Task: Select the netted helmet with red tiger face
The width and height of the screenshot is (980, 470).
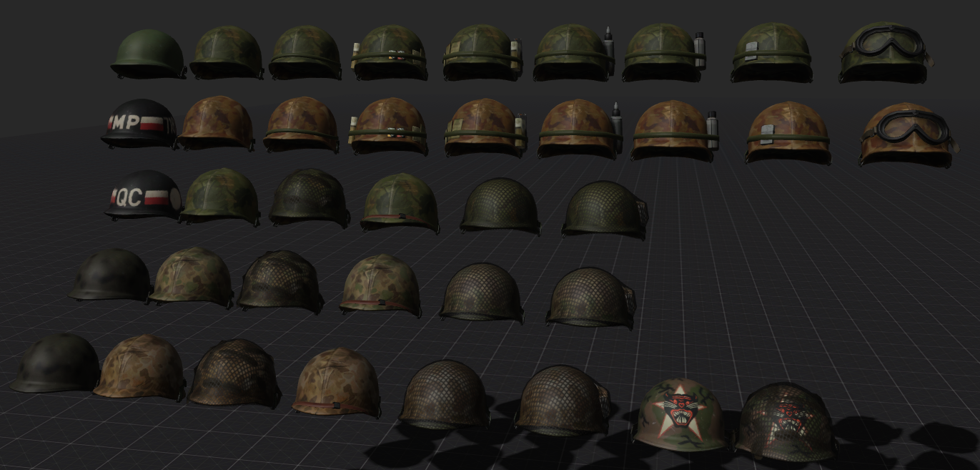Action: click(786, 421)
